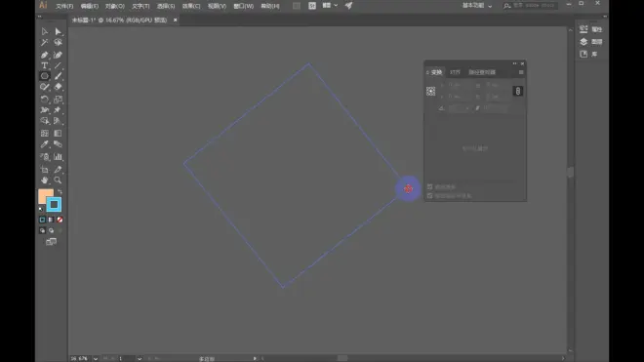Open the Properties panel button

click(590, 29)
